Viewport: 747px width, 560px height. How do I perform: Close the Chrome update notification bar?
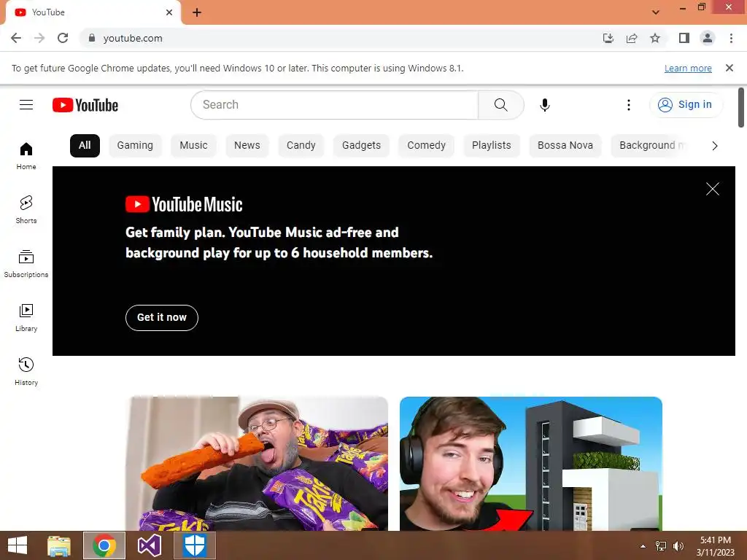(729, 68)
